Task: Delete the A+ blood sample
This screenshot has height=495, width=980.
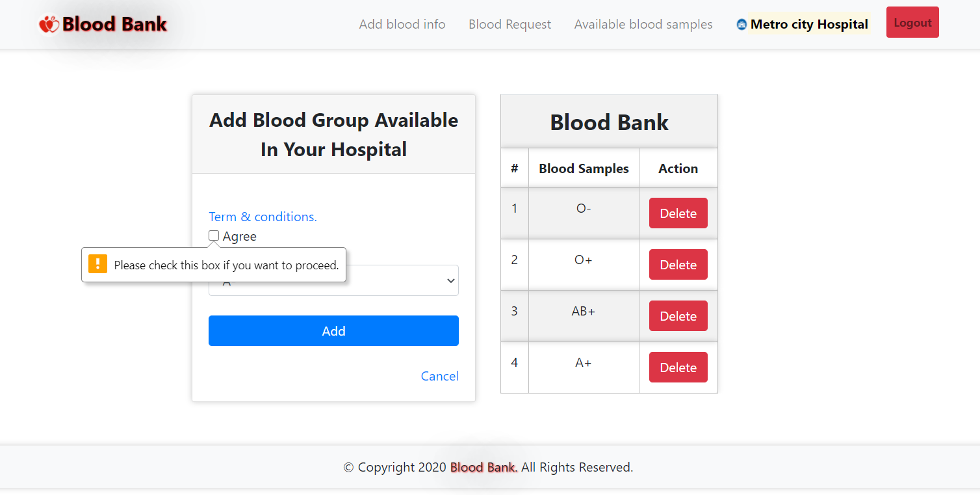Action: click(678, 368)
